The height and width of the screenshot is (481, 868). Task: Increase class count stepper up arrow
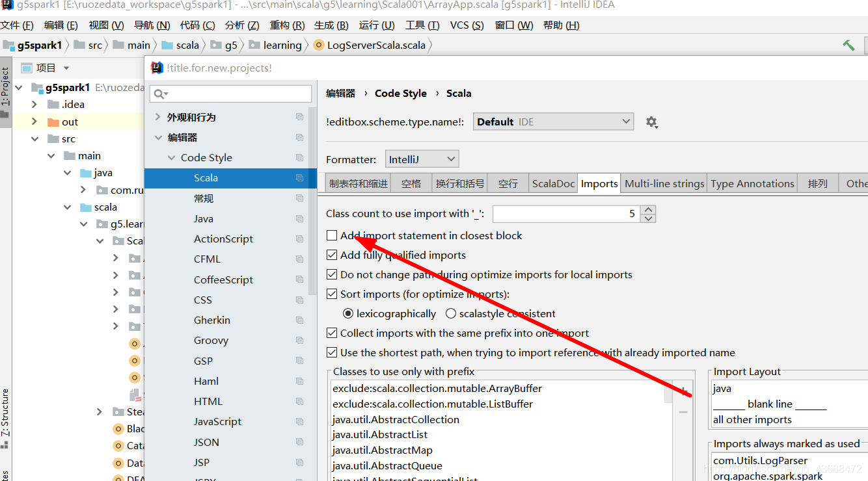click(x=648, y=209)
